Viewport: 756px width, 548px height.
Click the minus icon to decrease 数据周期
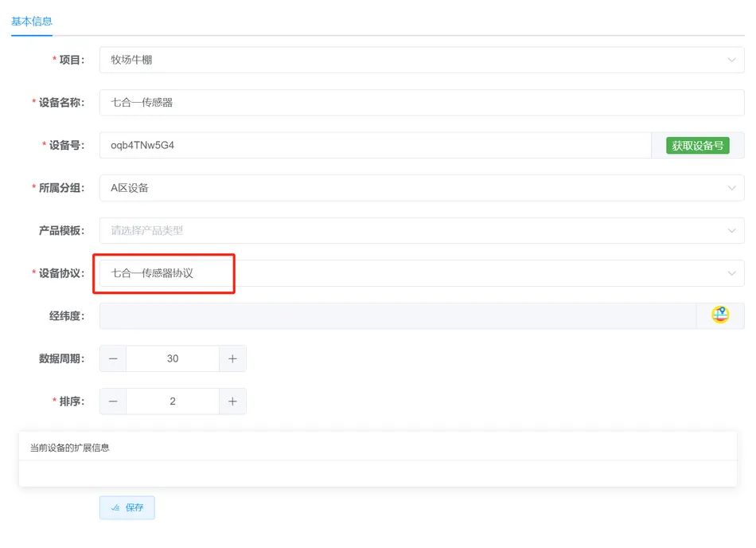coord(112,358)
